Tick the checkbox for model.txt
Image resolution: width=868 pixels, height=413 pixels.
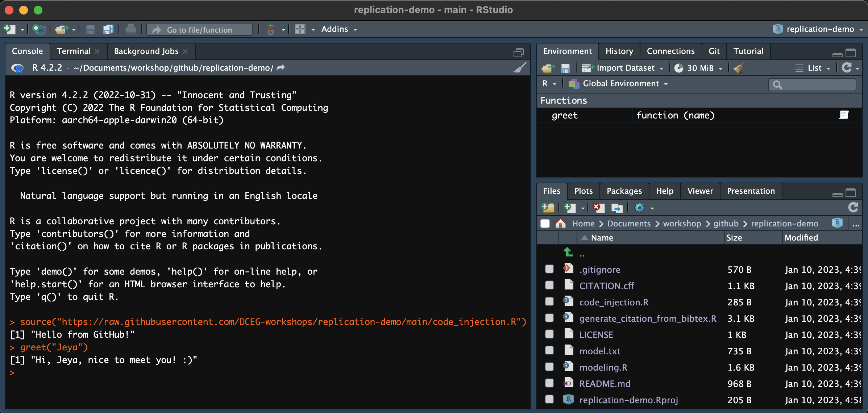(549, 351)
